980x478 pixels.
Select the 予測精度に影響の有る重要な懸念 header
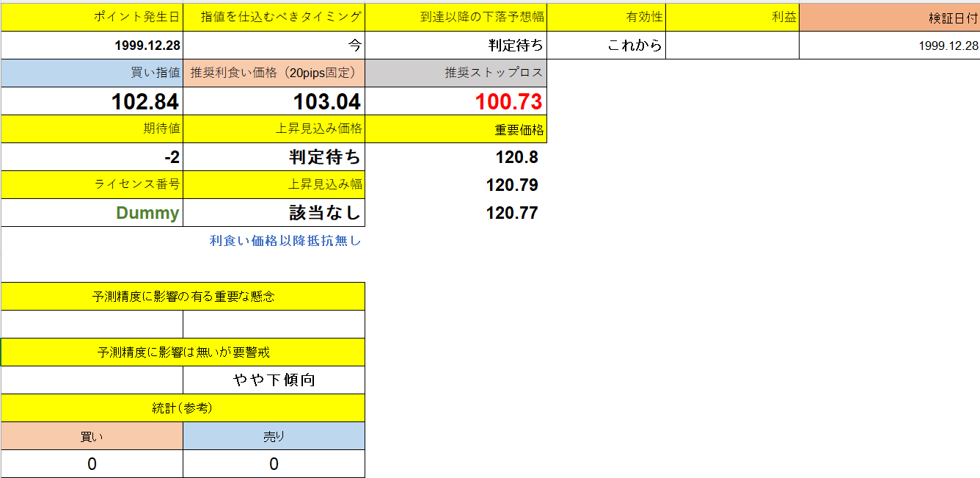(182, 296)
